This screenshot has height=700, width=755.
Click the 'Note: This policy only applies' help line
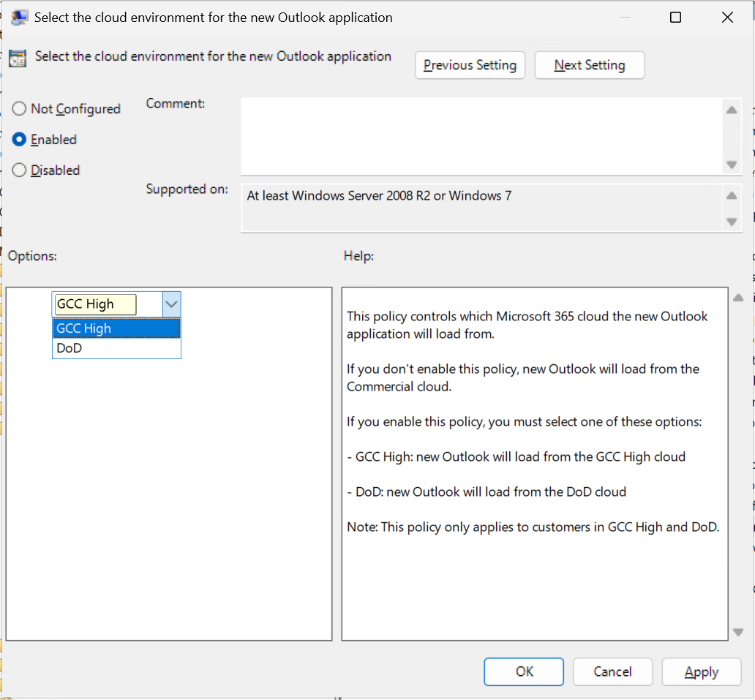(x=533, y=527)
